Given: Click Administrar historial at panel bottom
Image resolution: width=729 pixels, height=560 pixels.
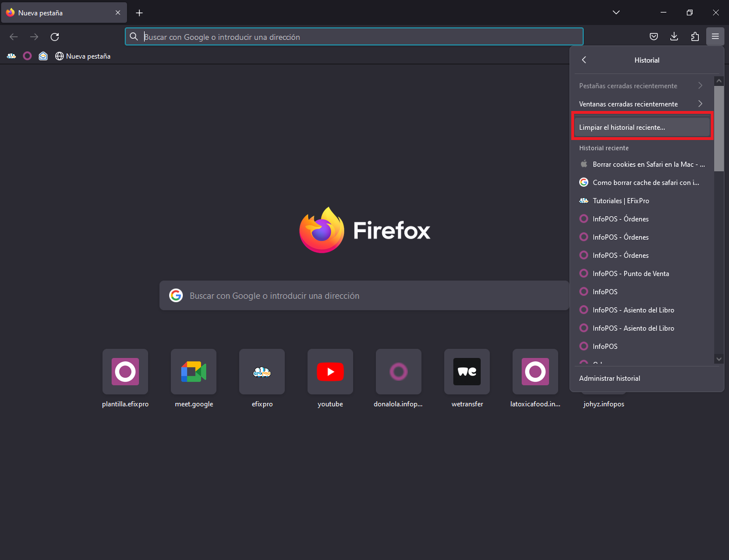Looking at the screenshot, I should [609, 378].
